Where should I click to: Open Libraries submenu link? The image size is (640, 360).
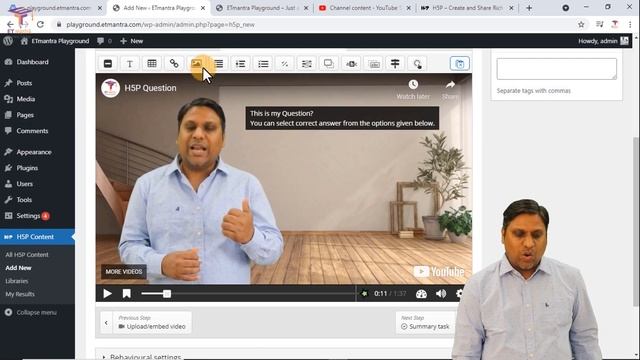pos(17,281)
